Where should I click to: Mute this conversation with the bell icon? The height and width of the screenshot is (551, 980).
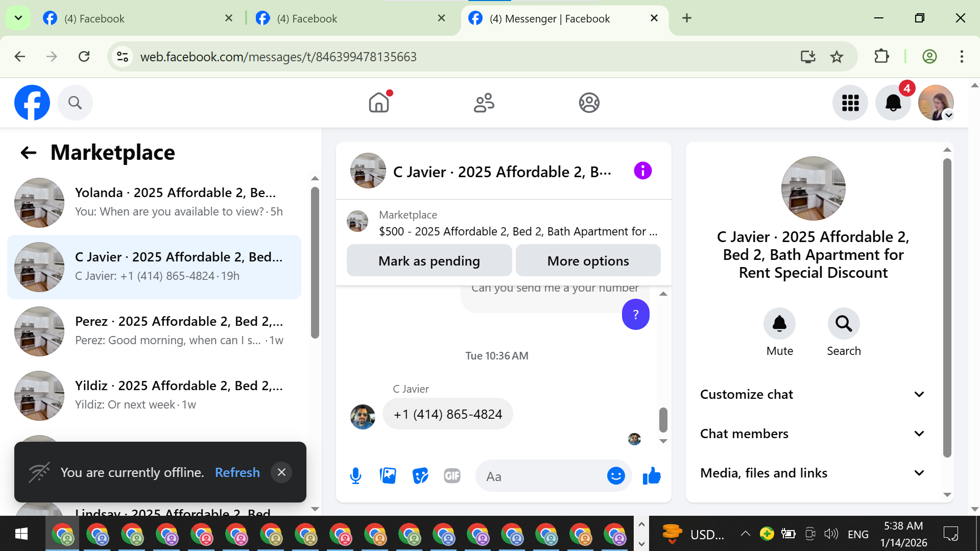point(779,323)
